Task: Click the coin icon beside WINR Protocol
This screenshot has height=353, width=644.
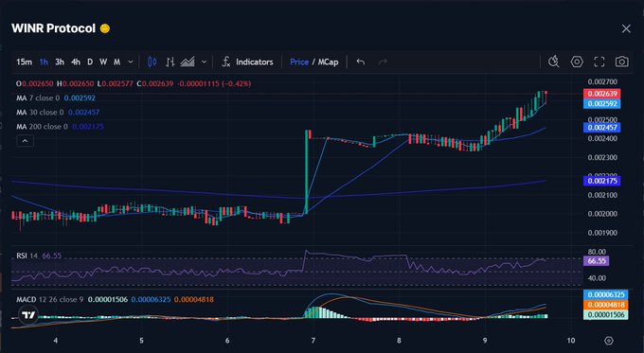Action: (105, 28)
